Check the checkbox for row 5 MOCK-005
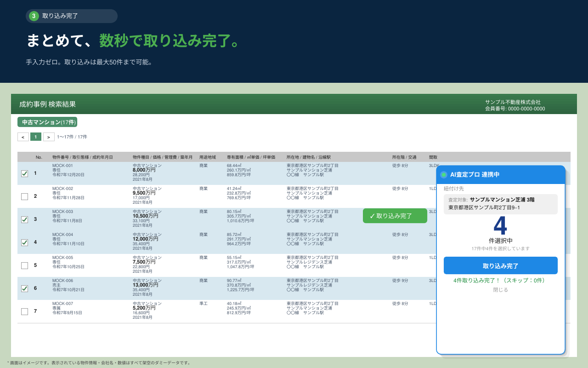 (x=24, y=265)
